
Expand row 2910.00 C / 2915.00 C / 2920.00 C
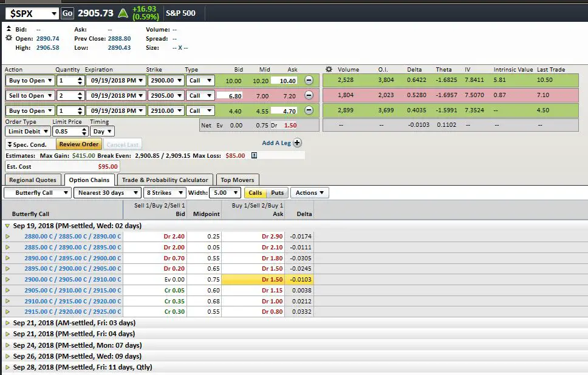coord(7,301)
